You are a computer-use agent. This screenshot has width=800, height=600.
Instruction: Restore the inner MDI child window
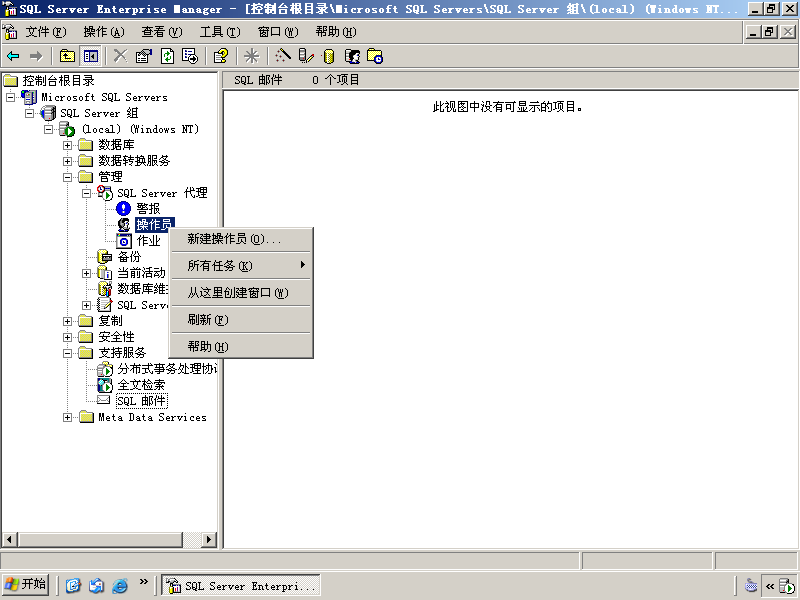pos(769,32)
